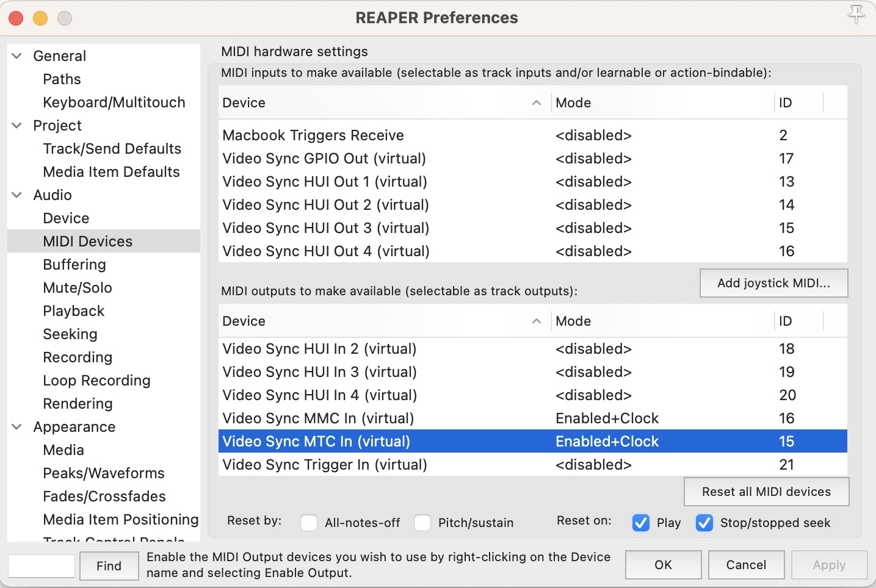
Task: Click the search field next to Find
Action: (42, 566)
